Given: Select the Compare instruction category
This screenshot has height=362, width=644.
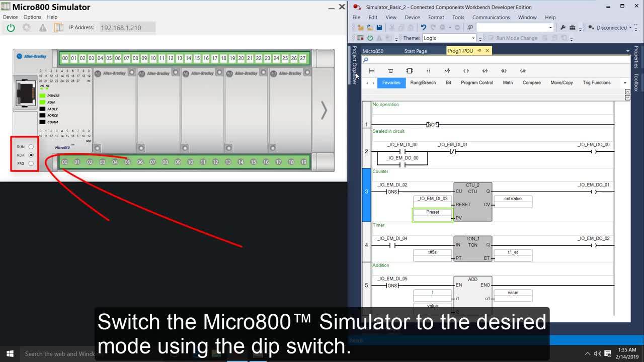Looking at the screenshot, I should [x=532, y=83].
